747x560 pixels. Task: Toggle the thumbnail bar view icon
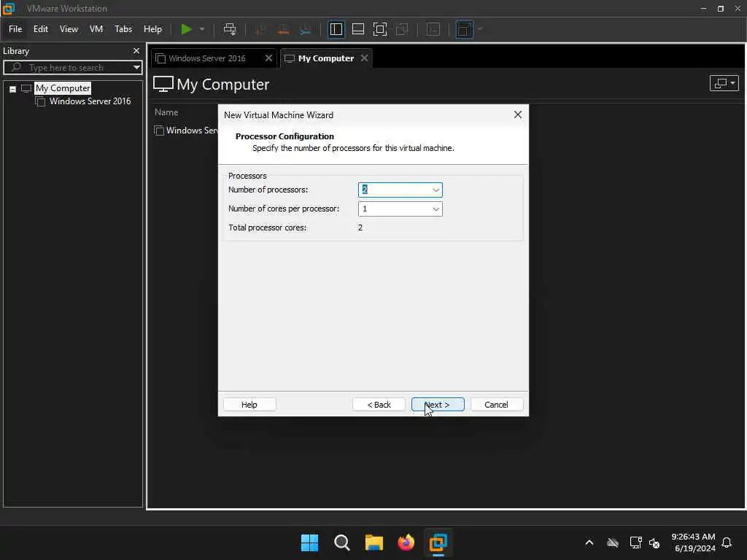tap(357, 29)
